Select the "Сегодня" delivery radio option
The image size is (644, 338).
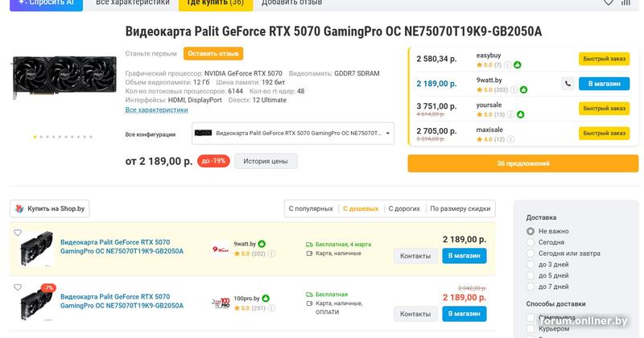pos(530,242)
